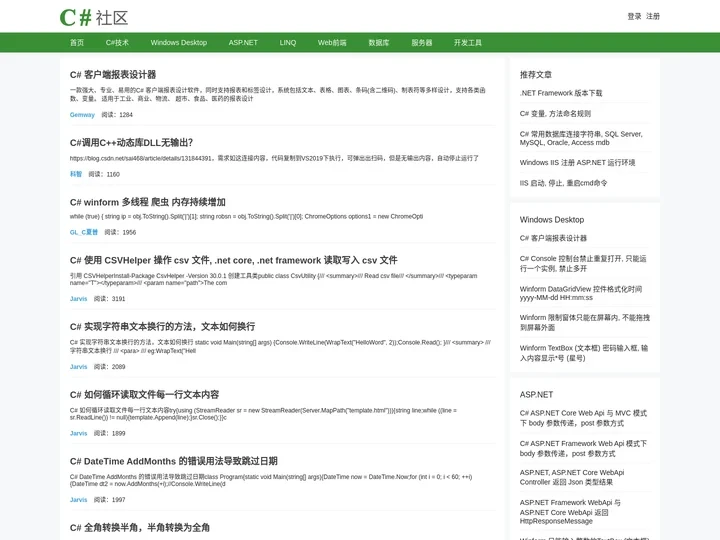This screenshot has width=720, height=540.
Task: Open Windows Desktop in the green navigation bar
Action: point(179,43)
